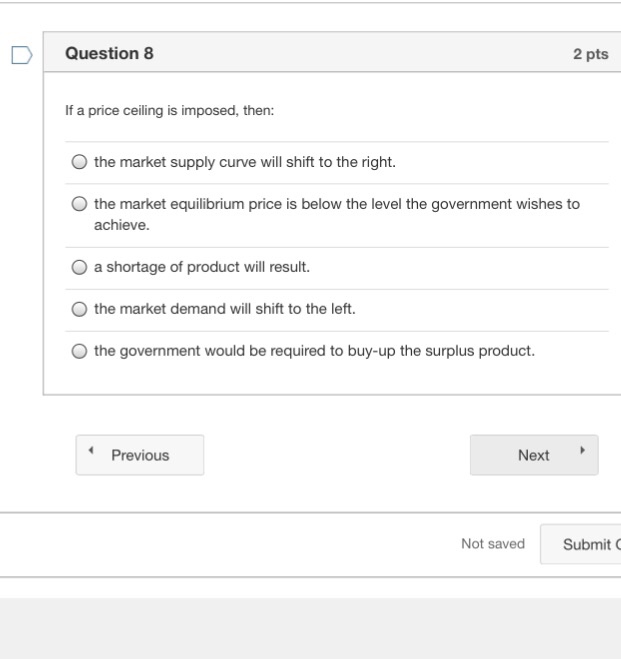Click the Not saved status text
The width and height of the screenshot is (621, 659).
492,543
